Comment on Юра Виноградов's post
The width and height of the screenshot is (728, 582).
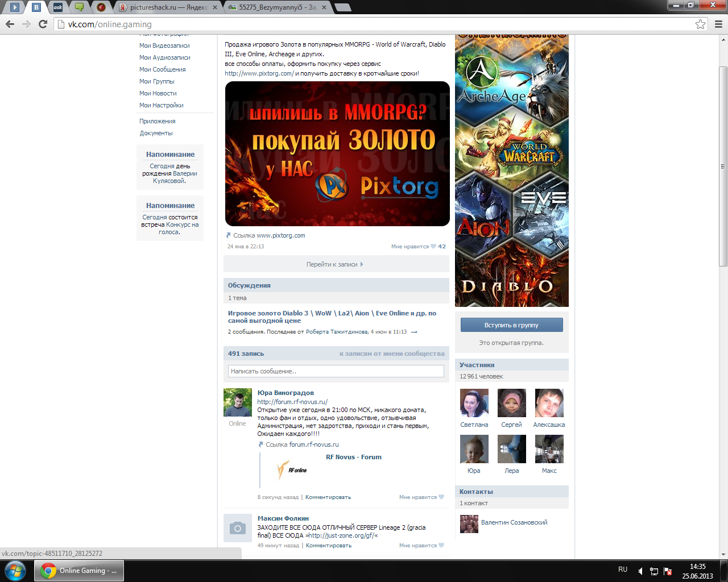(328, 497)
